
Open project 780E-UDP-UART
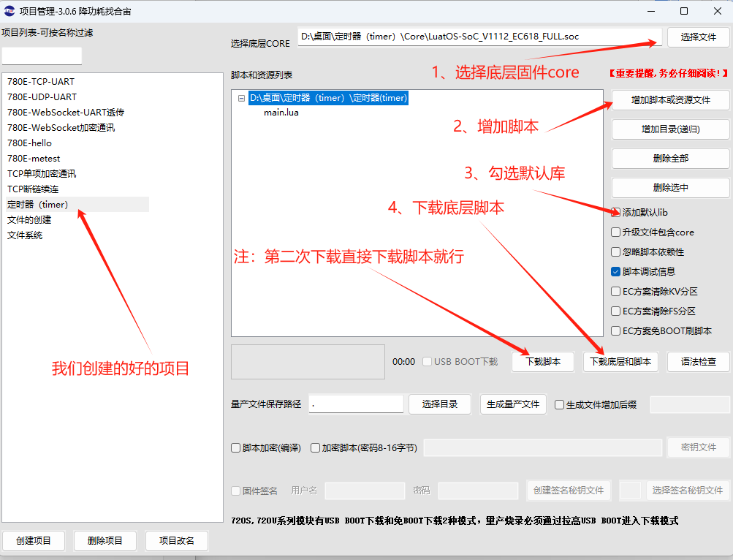pyautogui.click(x=42, y=97)
